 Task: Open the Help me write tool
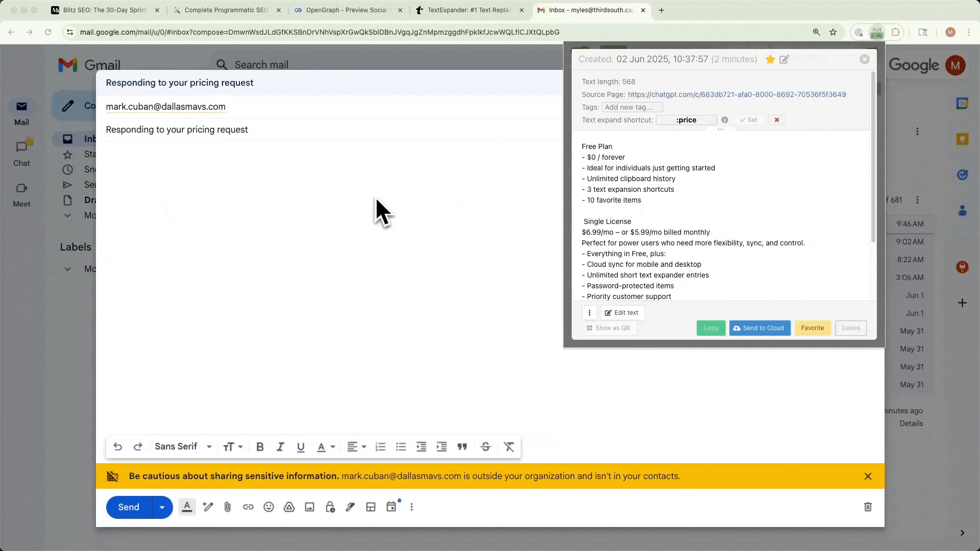click(x=207, y=507)
